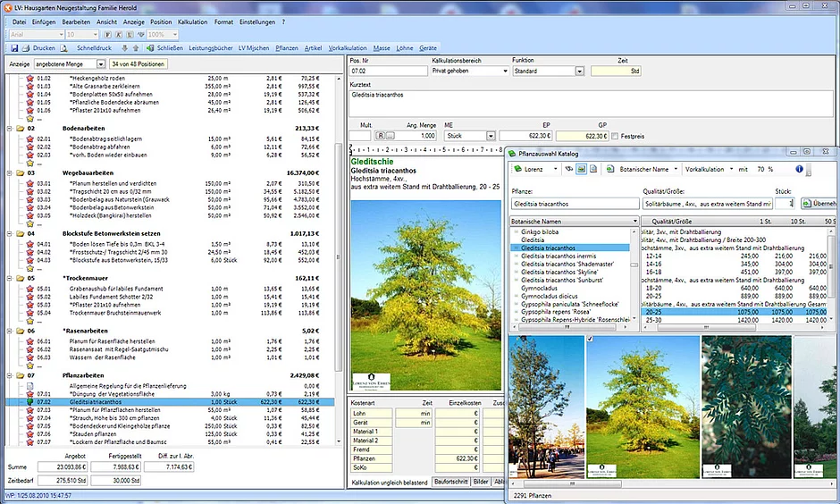The width and height of the screenshot is (840, 504).
Task: Click the printer icon beside Drucken
Action: 26,47
